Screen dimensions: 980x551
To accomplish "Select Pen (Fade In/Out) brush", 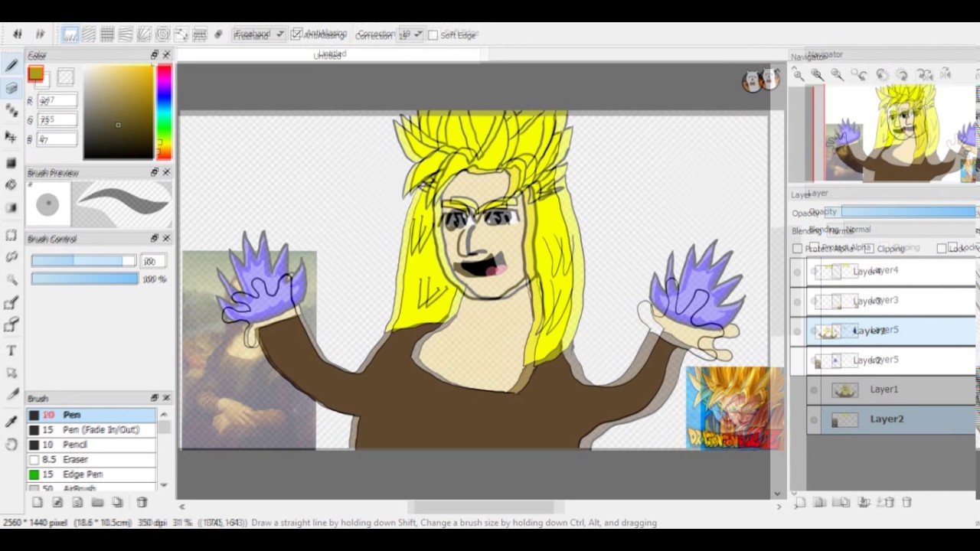I will coord(91,429).
